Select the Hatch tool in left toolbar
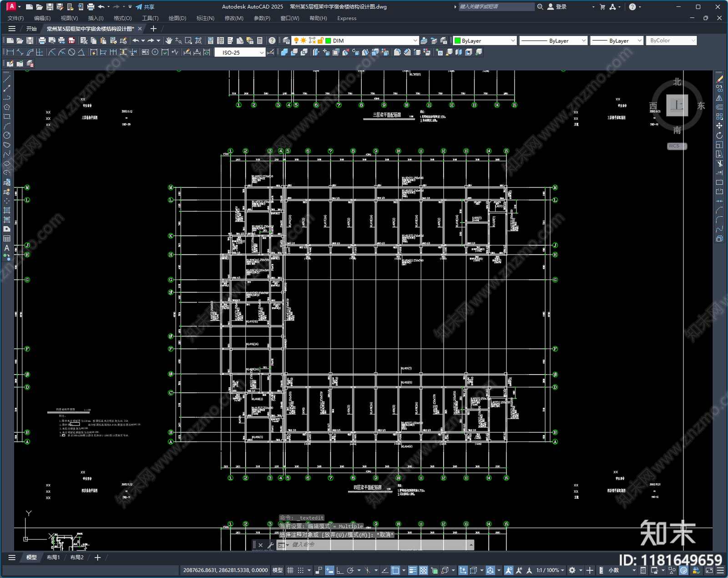This screenshot has width=728, height=578. [x=7, y=210]
